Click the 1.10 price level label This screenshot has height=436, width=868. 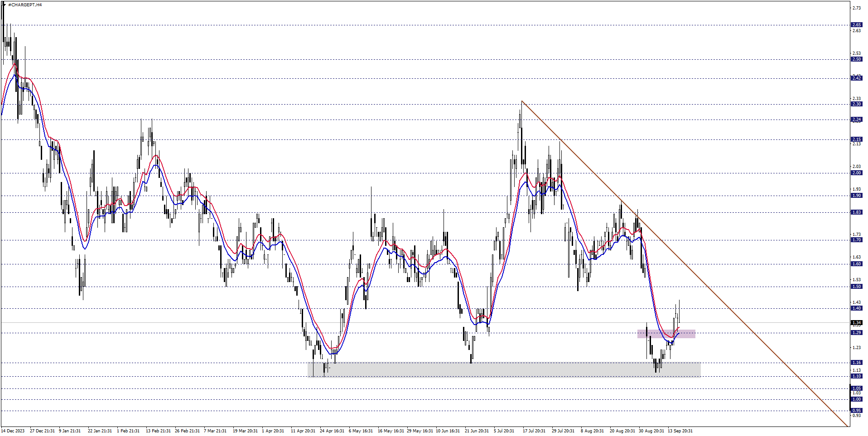pos(857,376)
